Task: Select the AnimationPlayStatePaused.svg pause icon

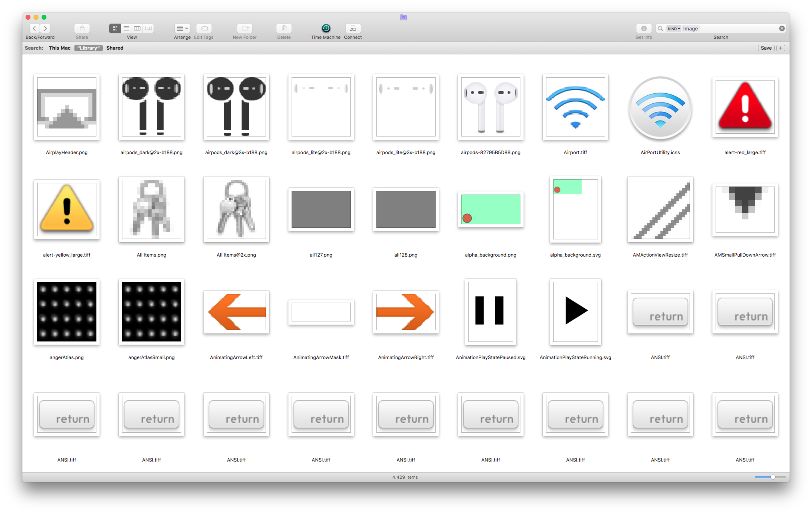Action: tap(491, 312)
